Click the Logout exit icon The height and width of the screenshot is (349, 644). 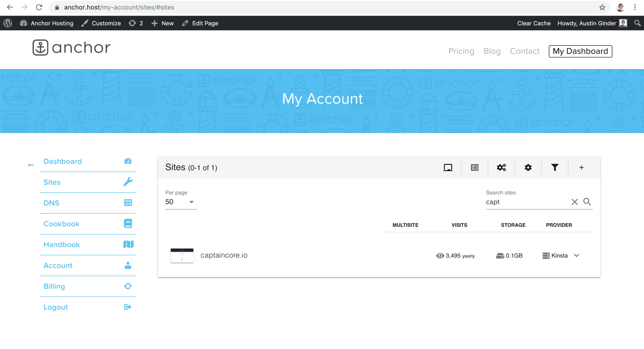(x=128, y=307)
